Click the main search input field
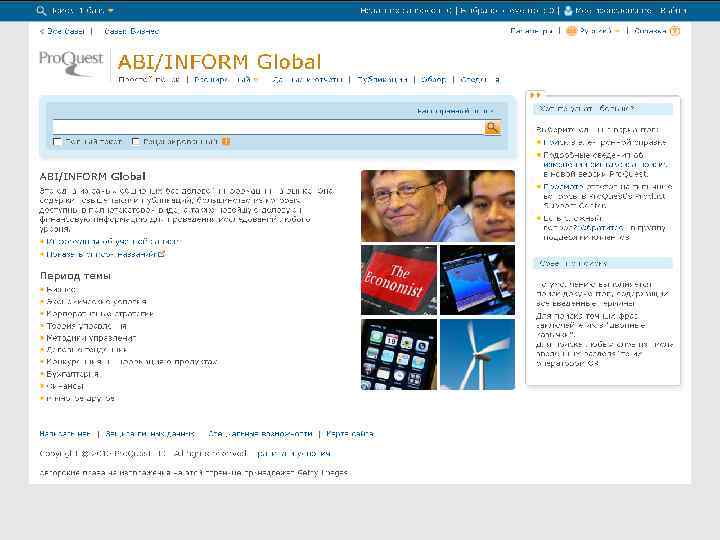The width and height of the screenshot is (720, 540). [x=268, y=127]
